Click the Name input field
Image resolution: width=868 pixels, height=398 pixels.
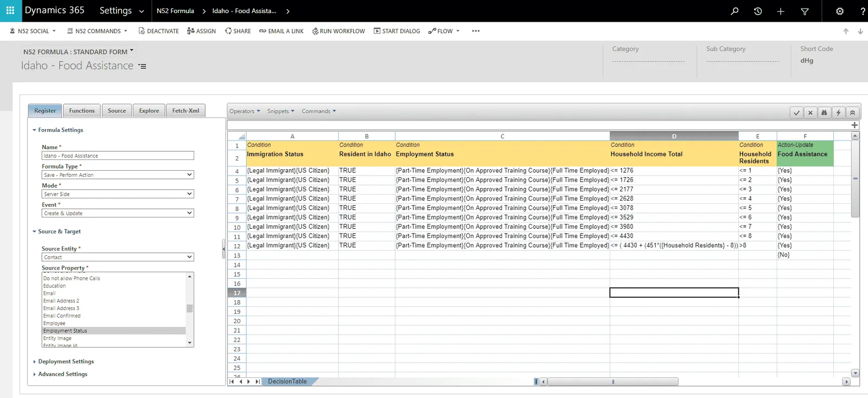coord(118,156)
